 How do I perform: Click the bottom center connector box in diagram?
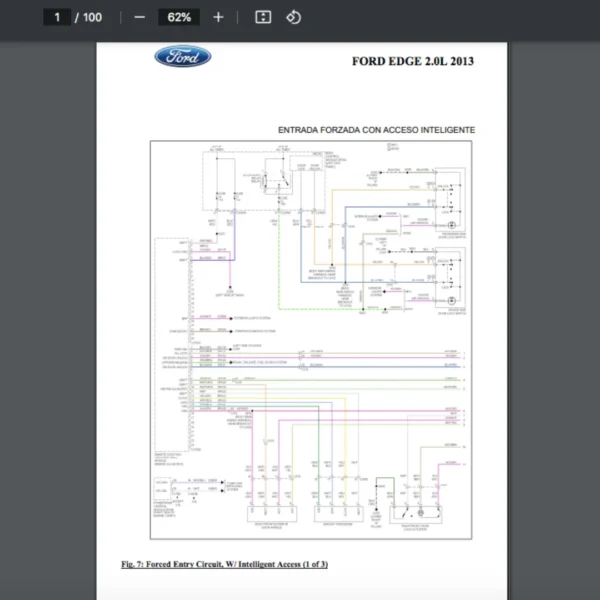point(337,513)
